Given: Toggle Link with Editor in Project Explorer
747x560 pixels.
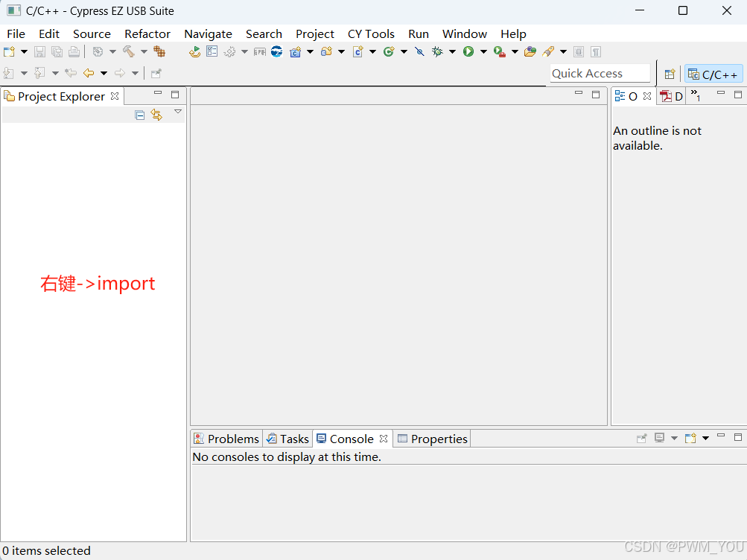Looking at the screenshot, I should tap(156, 115).
